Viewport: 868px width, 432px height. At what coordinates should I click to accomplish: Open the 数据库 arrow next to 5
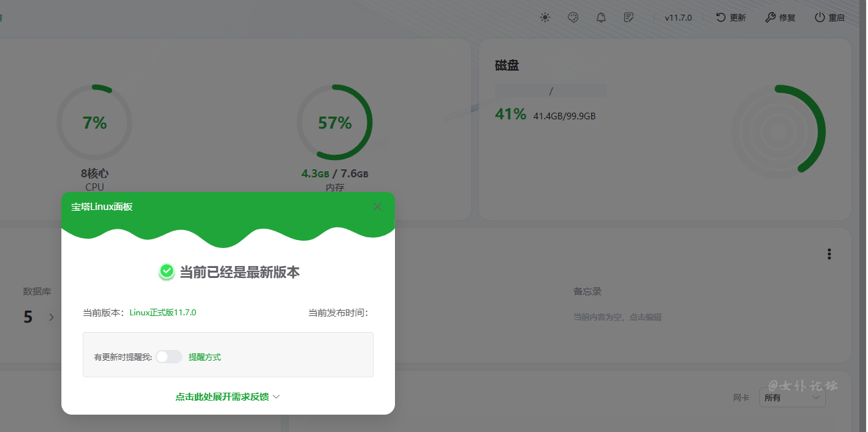(51, 317)
